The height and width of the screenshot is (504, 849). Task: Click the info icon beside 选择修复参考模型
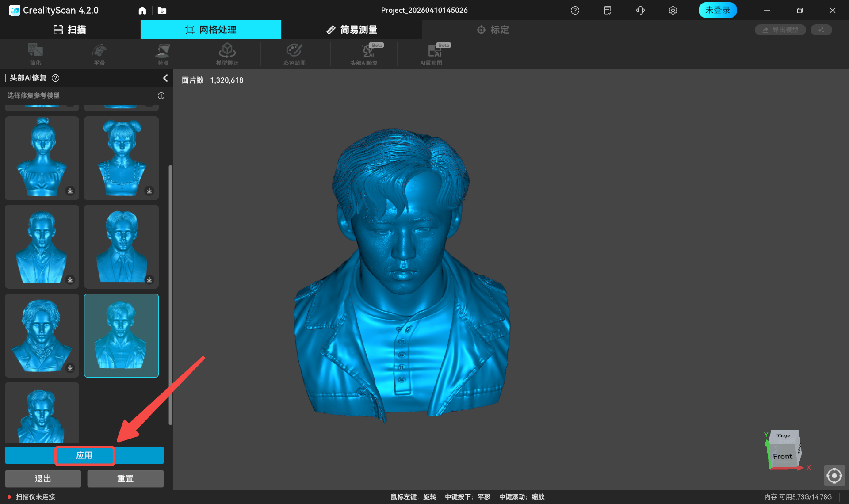point(161,95)
